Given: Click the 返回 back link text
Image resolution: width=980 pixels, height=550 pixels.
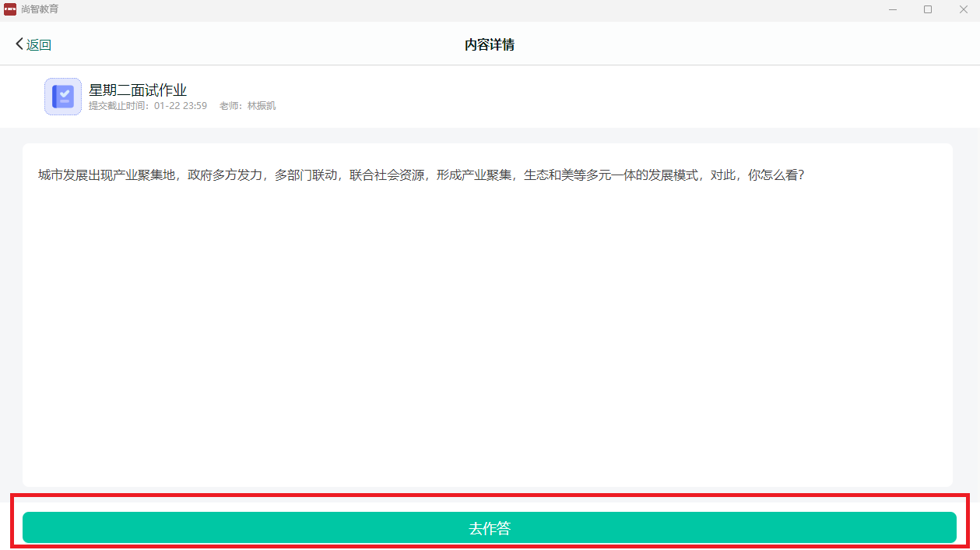Looking at the screenshot, I should (39, 45).
